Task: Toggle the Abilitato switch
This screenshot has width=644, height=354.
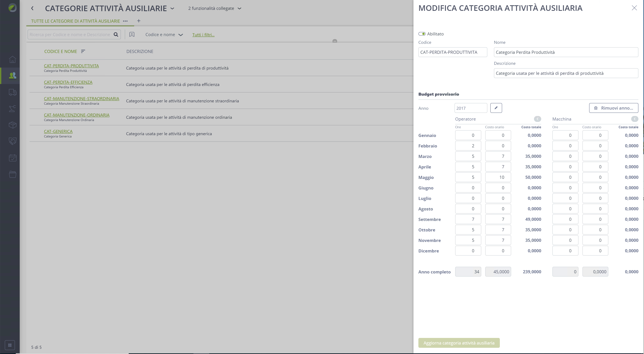Action: coord(422,34)
